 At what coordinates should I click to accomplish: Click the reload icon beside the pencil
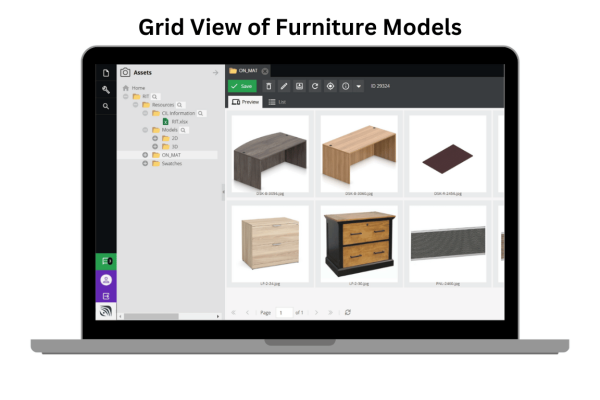point(314,86)
